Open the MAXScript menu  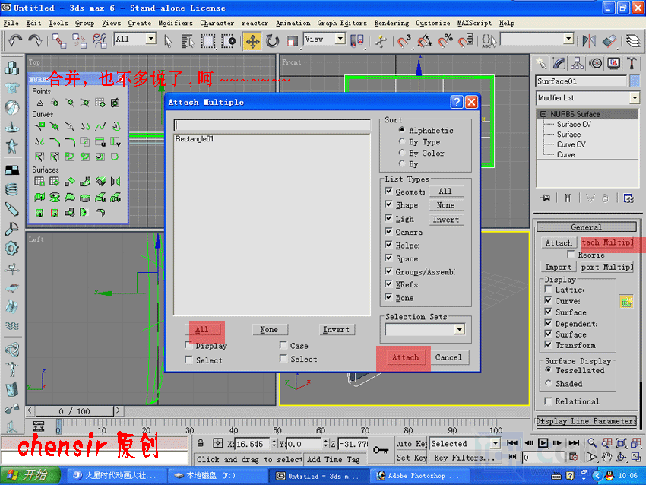(474, 23)
